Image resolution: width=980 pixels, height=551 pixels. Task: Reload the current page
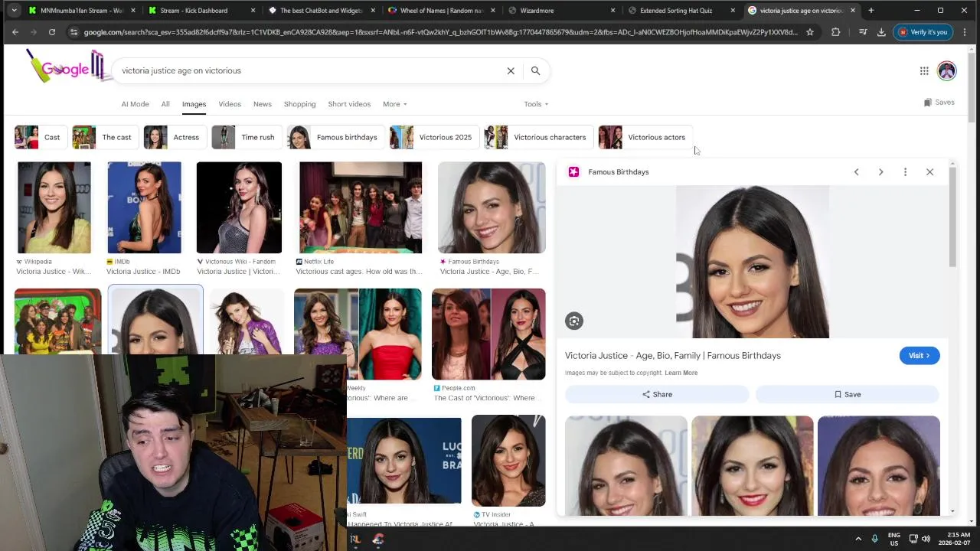point(52,32)
